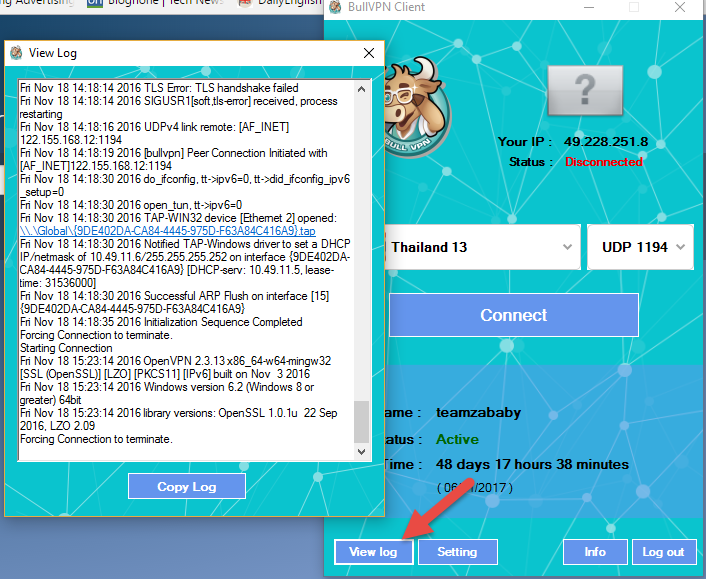Open the Setting button in BullVPN
This screenshot has width=706, height=579.
pos(457,552)
